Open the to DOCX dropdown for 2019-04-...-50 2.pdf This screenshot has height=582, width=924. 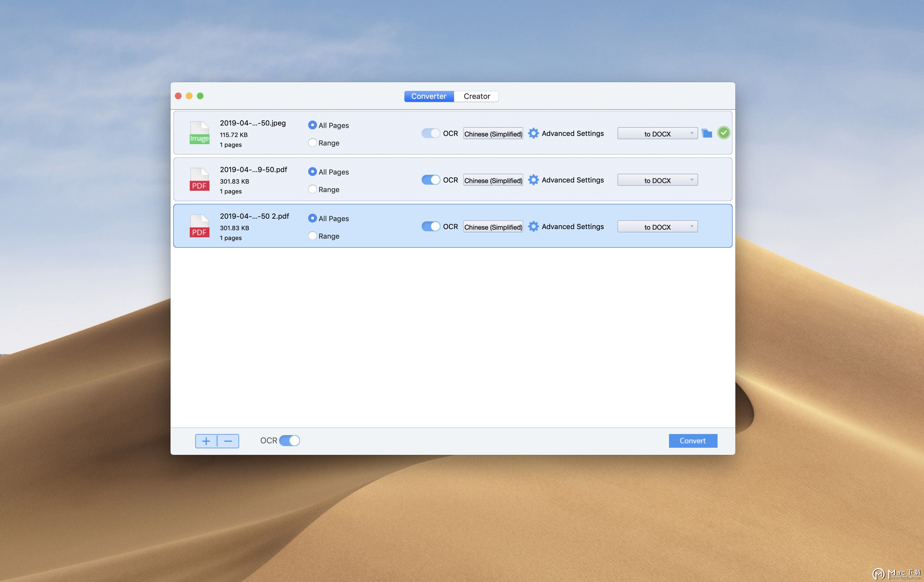click(x=657, y=227)
